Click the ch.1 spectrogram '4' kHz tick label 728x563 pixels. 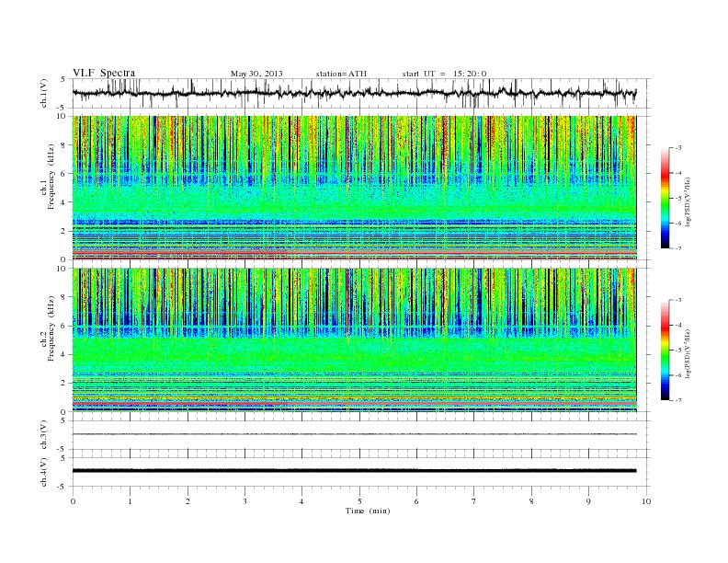click(63, 202)
